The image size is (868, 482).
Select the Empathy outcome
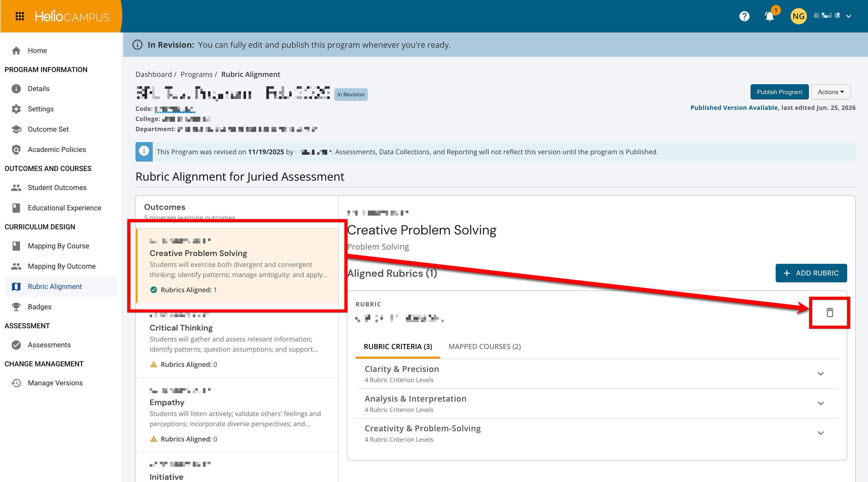tap(237, 415)
